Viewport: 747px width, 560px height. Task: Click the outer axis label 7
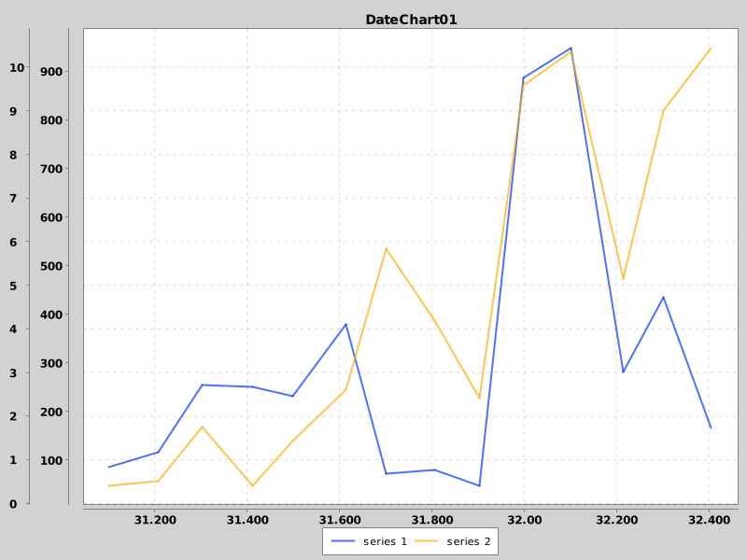point(13,198)
